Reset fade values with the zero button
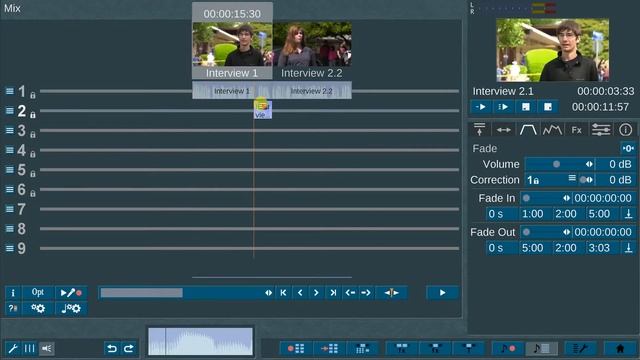 pyautogui.click(x=628, y=148)
